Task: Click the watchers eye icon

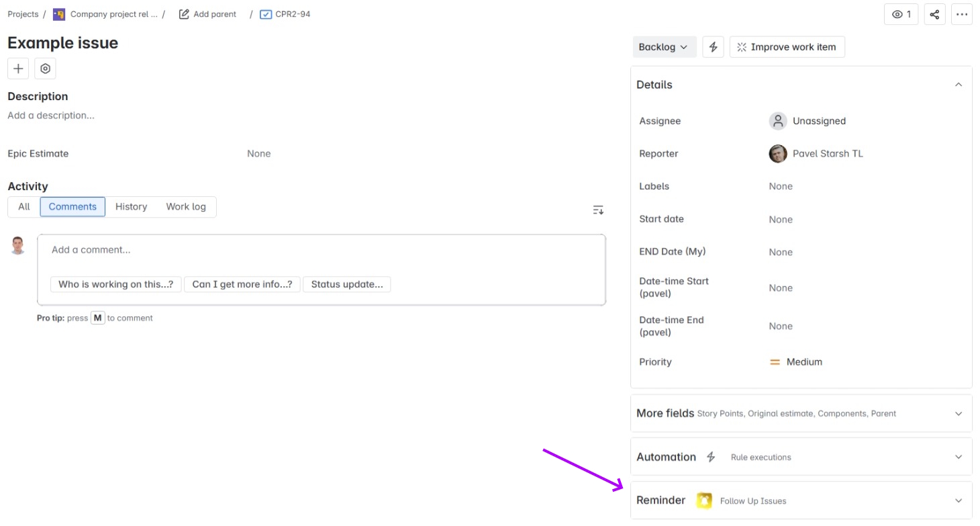Action: point(900,14)
